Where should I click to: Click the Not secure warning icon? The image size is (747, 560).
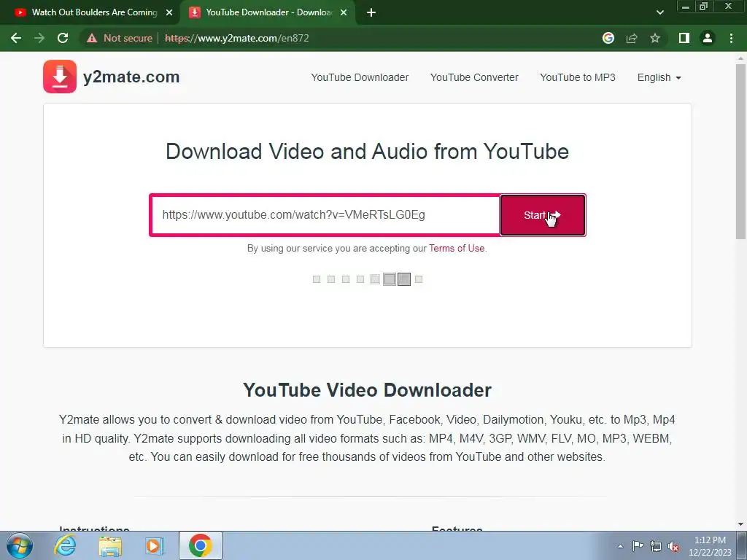[92, 38]
